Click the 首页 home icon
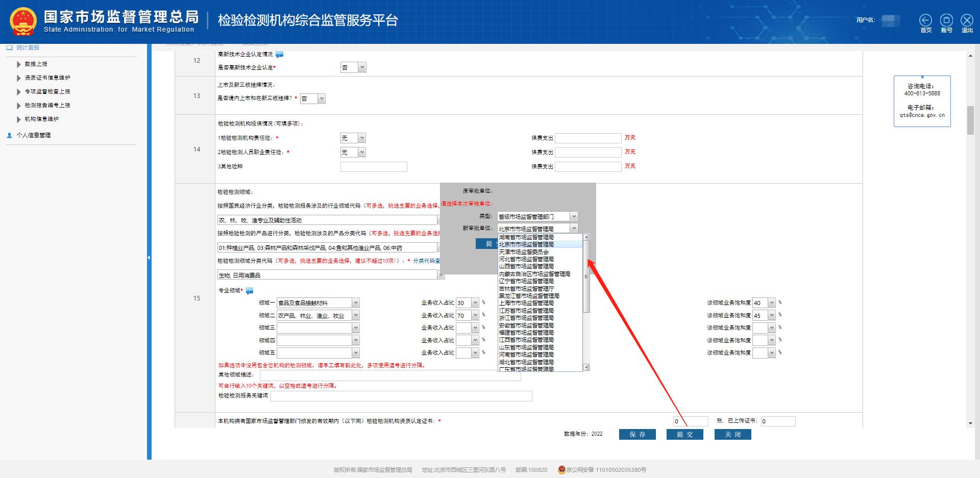This screenshot has height=478, width=980. (x=926, y=20)
